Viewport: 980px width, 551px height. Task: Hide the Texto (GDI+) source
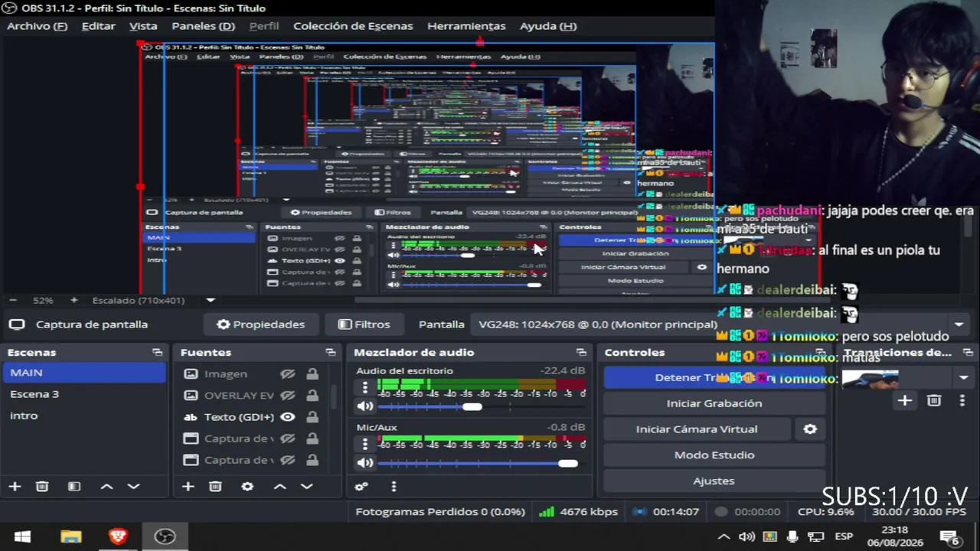[288, 417]
